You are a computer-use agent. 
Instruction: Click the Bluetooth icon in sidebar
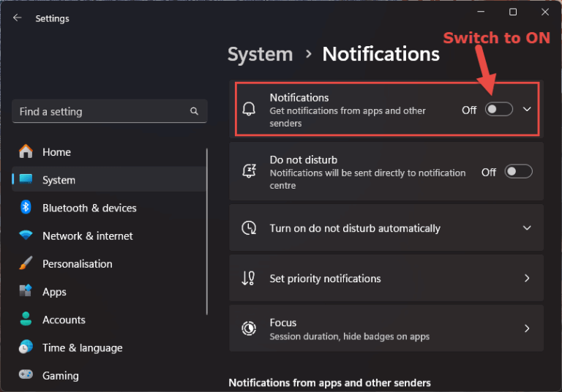[26, 207]
